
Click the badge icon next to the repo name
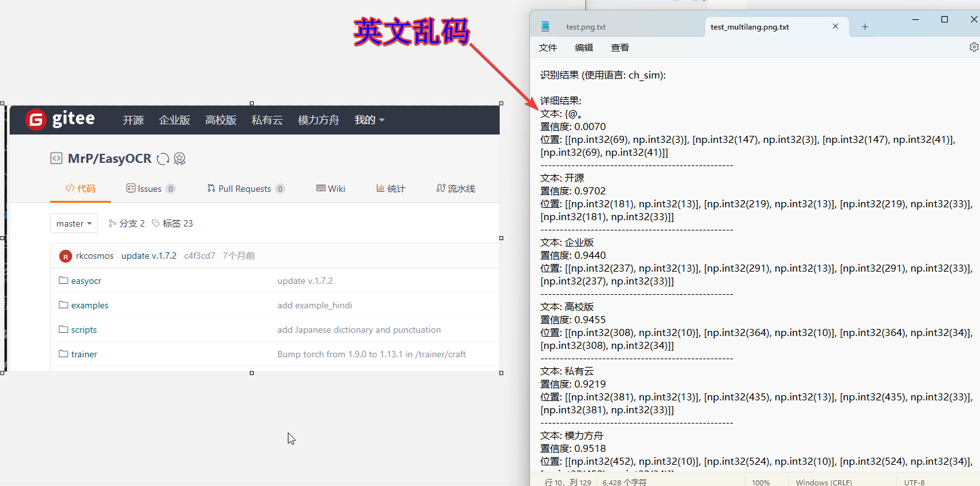(180, 158)
